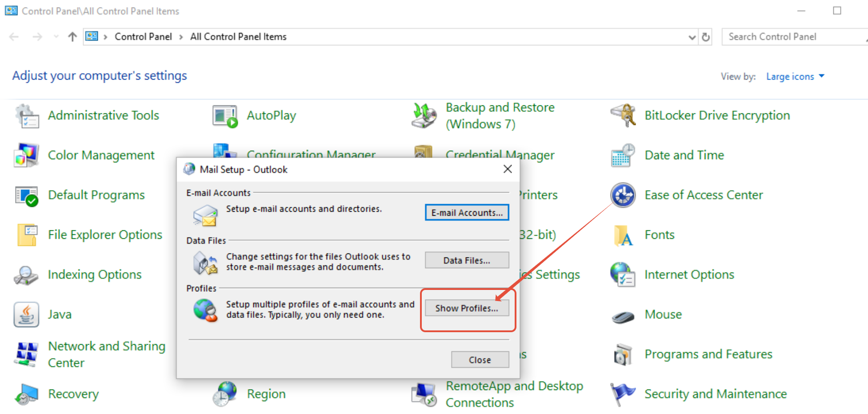
Task: Close Mail Setup dialog with X
Action: click(x=508, y=169)
